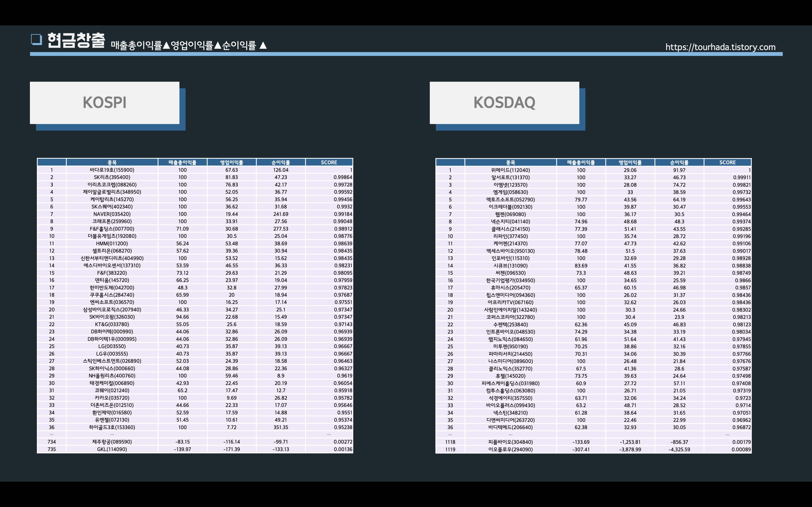The height and width of the screenshot is (507, 812).
Task: Click the KOSDAQ label box
Action: 504,103
